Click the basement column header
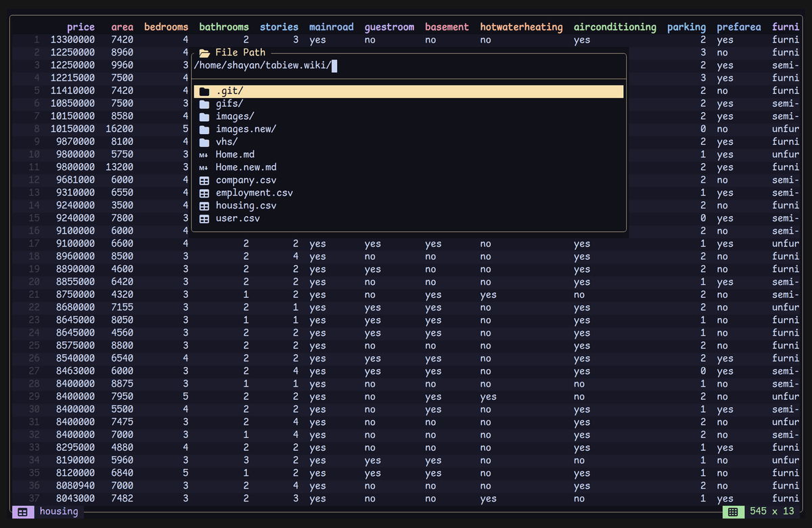 [447, 27]
